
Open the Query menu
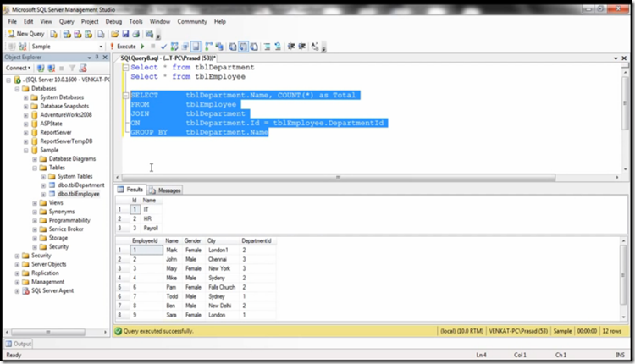pos(66,21)
